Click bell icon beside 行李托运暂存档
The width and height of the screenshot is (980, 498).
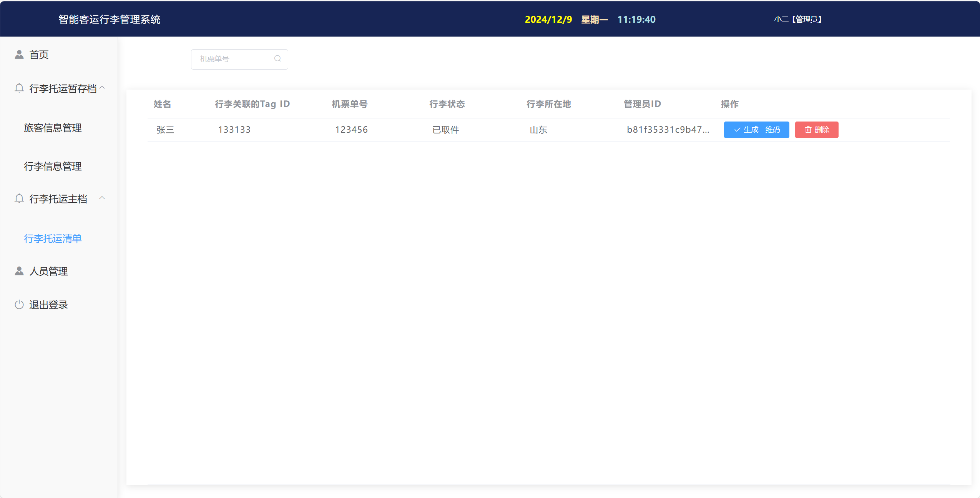click(x=19, y=88)
